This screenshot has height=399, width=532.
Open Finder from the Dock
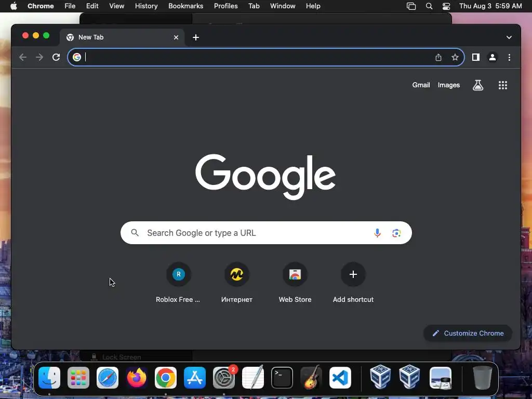point(49,378)
